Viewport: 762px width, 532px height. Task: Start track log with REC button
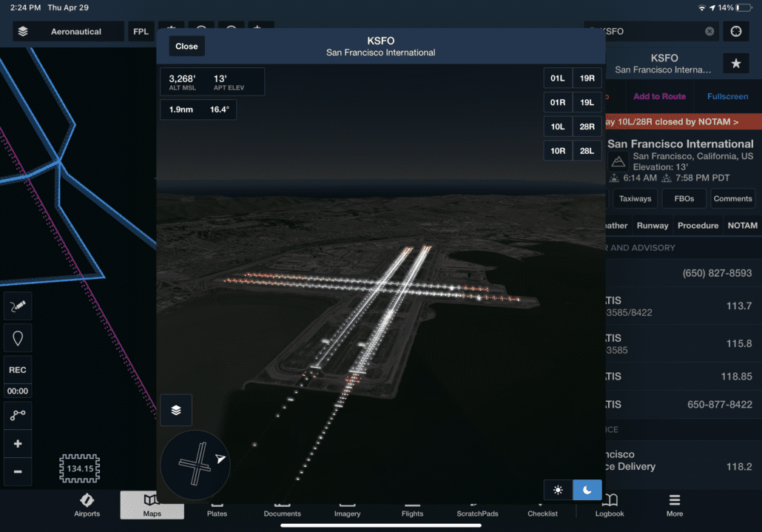point(18,370)
